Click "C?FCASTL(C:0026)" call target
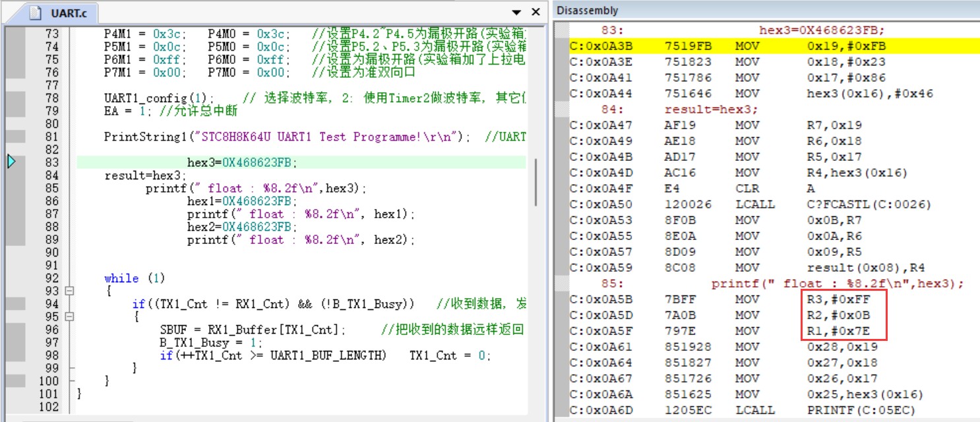Viewport: 980px width, 422px height. (869, 204)
